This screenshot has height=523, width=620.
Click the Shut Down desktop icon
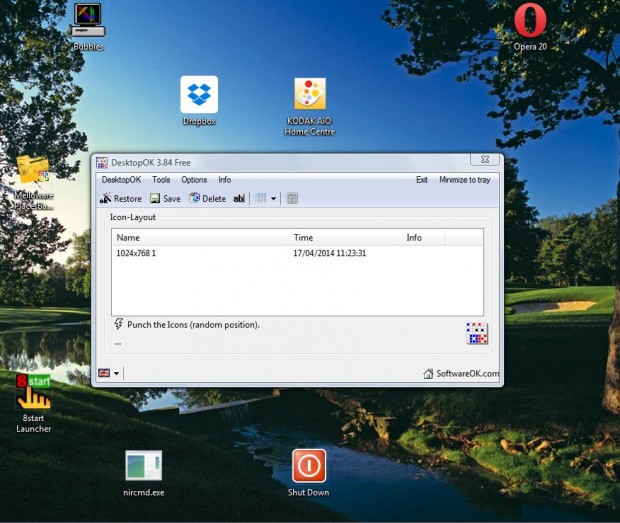click(x=308, y=467)
